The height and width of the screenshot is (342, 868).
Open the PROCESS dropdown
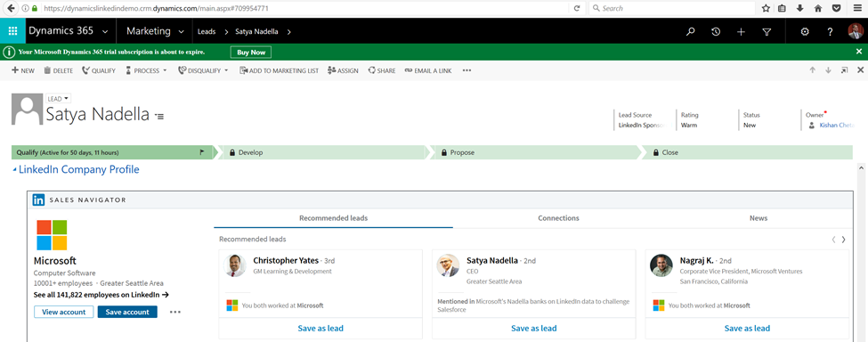coord(146,70)
